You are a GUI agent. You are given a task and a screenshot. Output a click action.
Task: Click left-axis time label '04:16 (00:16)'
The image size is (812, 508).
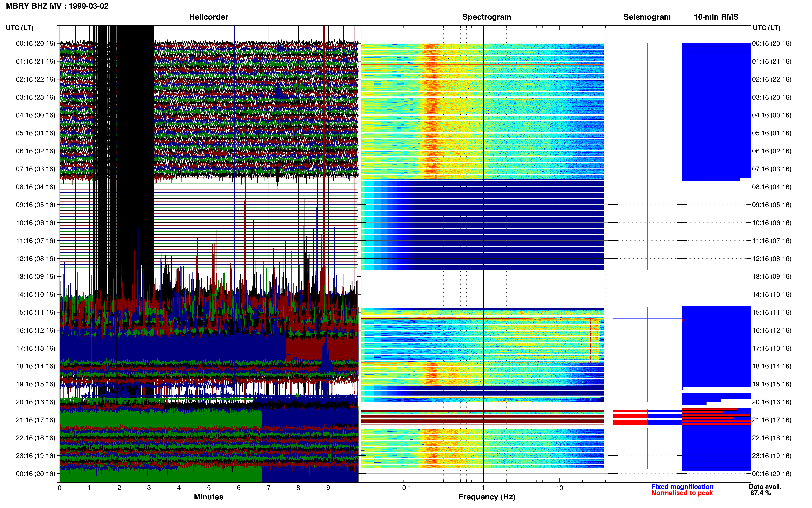tap(36, 115)
